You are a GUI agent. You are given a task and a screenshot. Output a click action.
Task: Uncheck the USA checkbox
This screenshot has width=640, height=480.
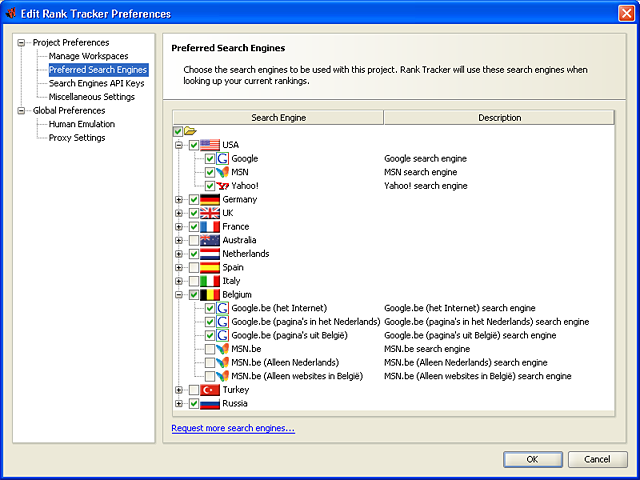(194, 145)
